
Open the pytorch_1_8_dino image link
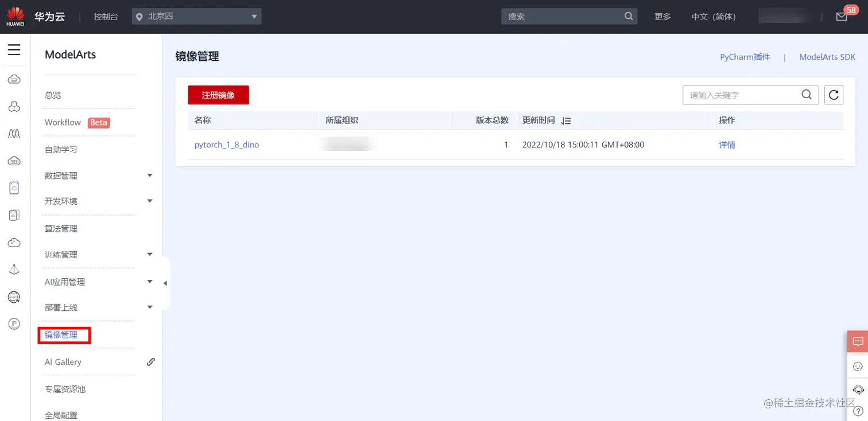(x=227, y=145)
